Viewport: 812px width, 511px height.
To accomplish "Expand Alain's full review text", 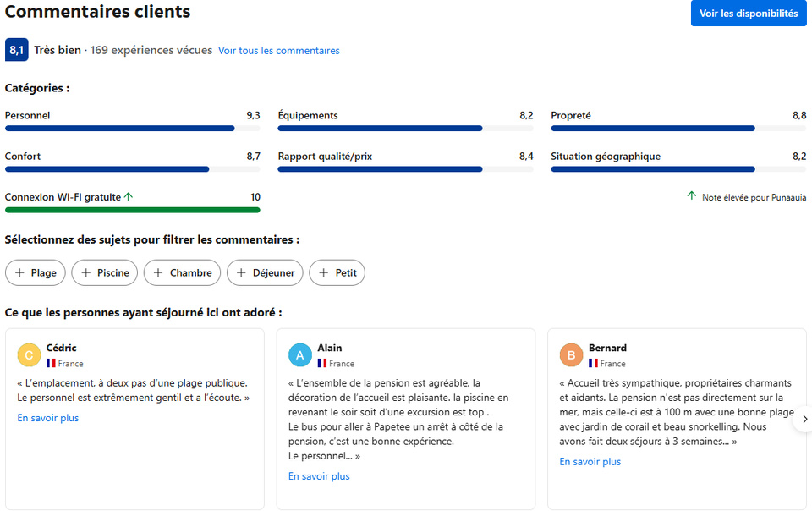I will pos(319,475).
